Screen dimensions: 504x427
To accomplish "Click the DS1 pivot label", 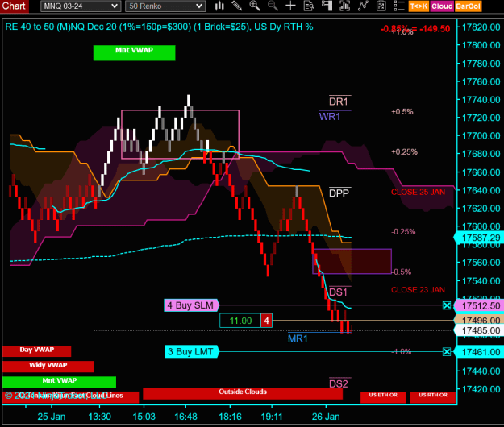I will (339, 292).
